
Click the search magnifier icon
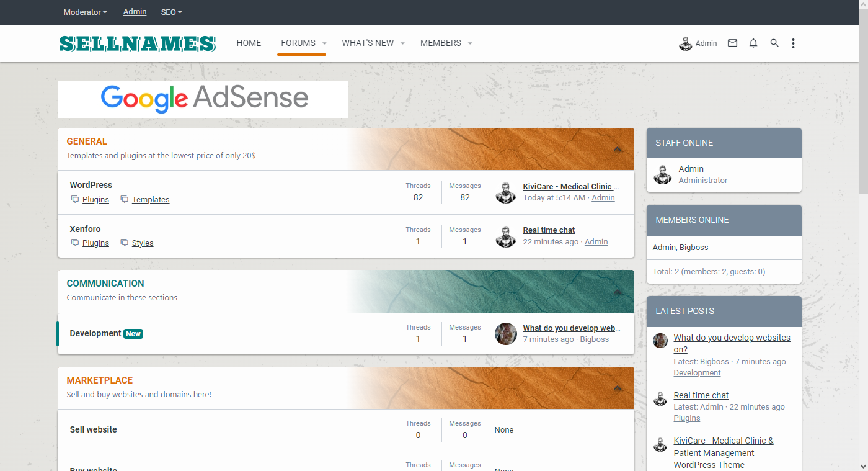pyautogui.click(x=774, y=43)
